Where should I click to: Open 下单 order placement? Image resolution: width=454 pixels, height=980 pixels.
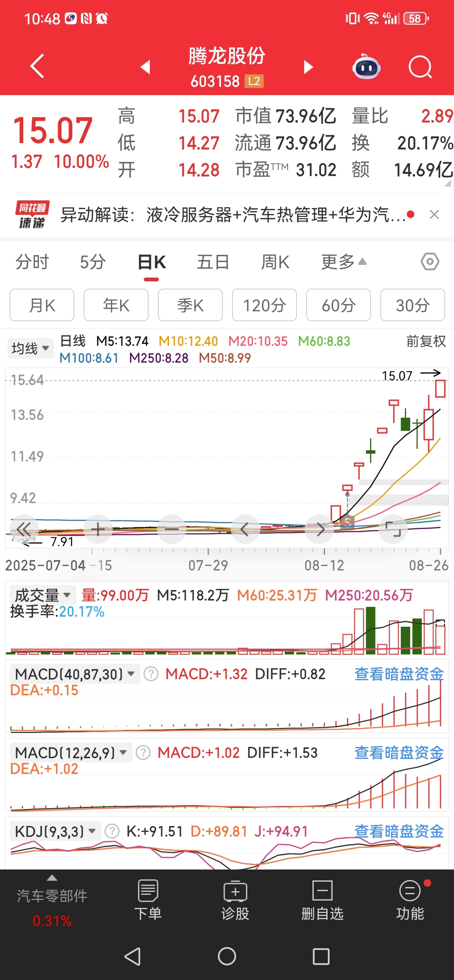tap(148, 901)
